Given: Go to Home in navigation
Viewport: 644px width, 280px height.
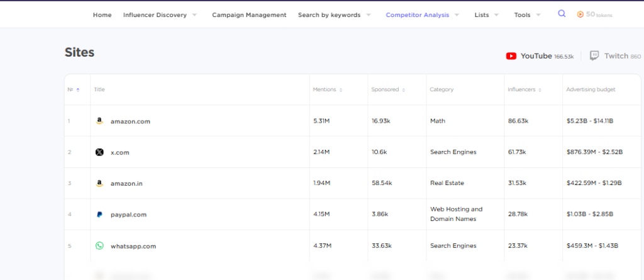Looking at the screenshot, I should [103, 15].
